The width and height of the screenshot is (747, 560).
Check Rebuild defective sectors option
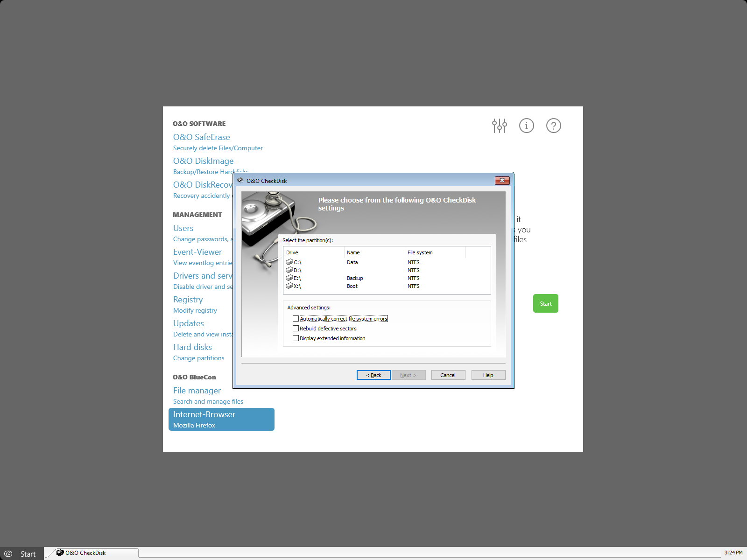click(x=296, y=329)
